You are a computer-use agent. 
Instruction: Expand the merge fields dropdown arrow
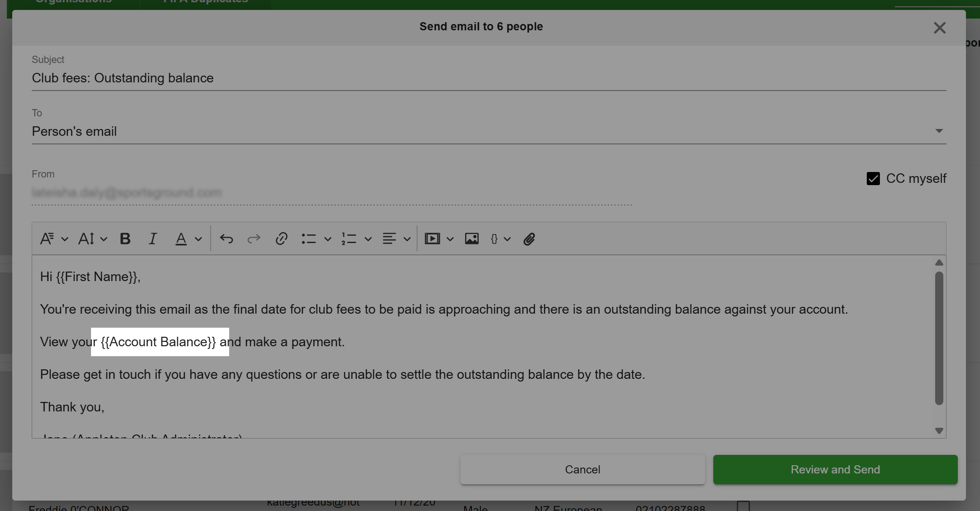tap(507, 239)
